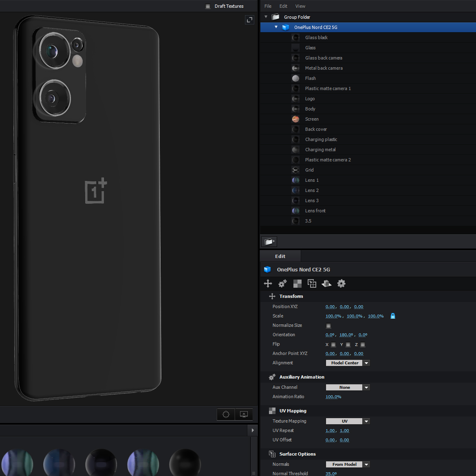Click the Animation Ratio 100.0% value
476x476 pixels.
click(x=333, y=397)
